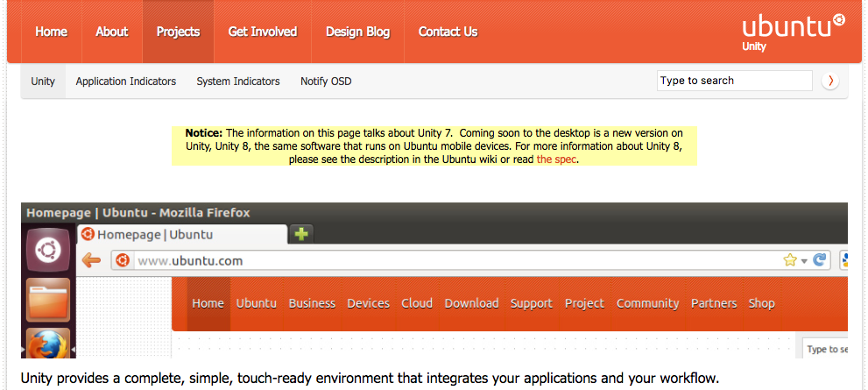
Task: Open a new tab with green plus
Action: pyautogui.click(x=301, y=234)
